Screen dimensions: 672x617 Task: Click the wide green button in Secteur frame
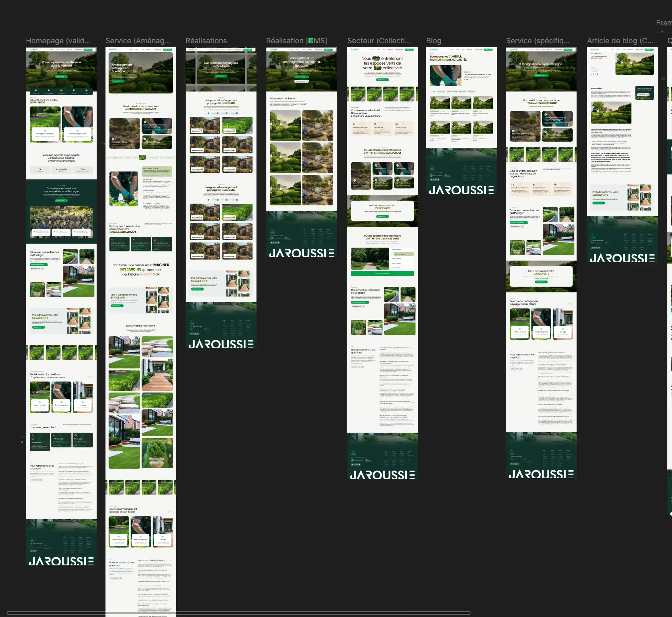click(x=382, y=274)
